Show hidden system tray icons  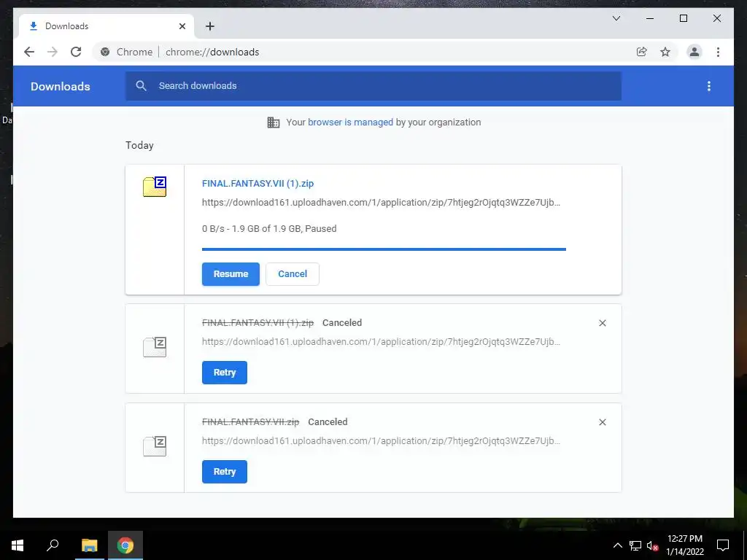coord(617,545)
